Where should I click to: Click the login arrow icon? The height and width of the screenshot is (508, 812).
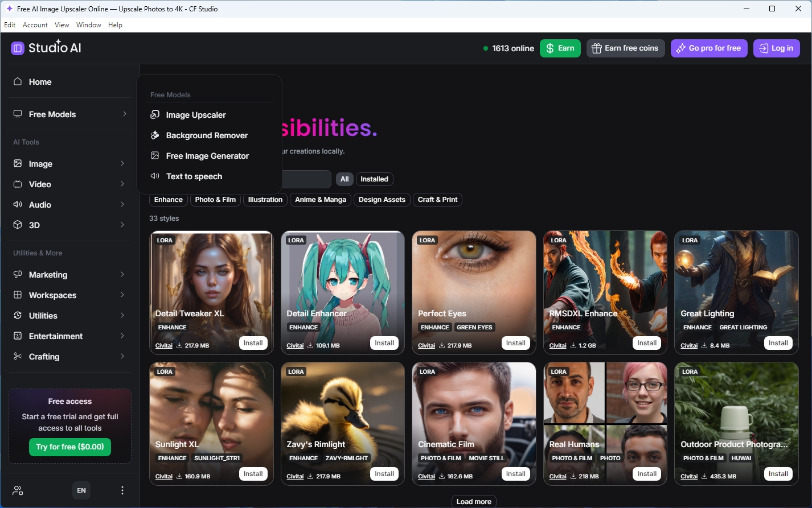pos(764,48)
